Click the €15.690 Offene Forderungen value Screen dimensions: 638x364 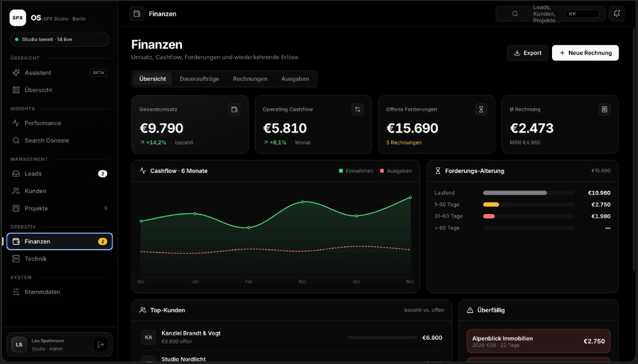tap(412, 128)
